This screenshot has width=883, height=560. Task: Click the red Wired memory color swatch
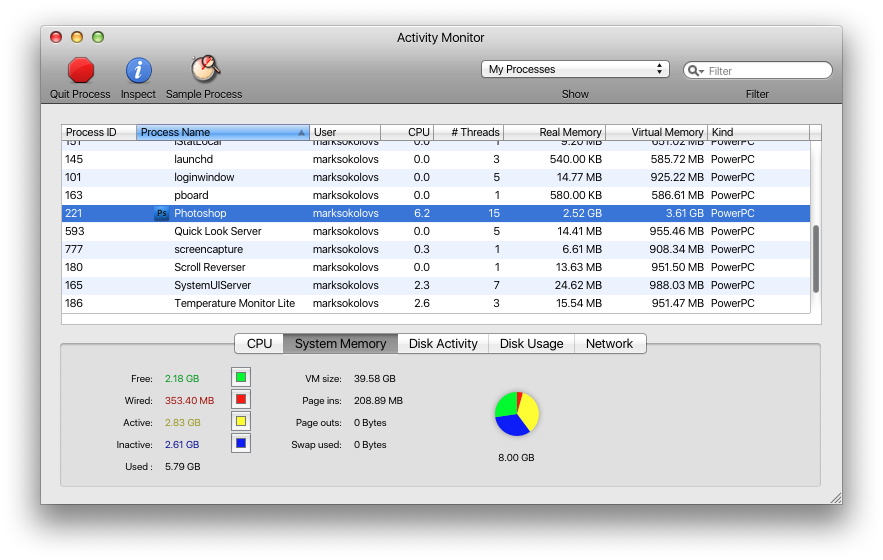[241, 399]
